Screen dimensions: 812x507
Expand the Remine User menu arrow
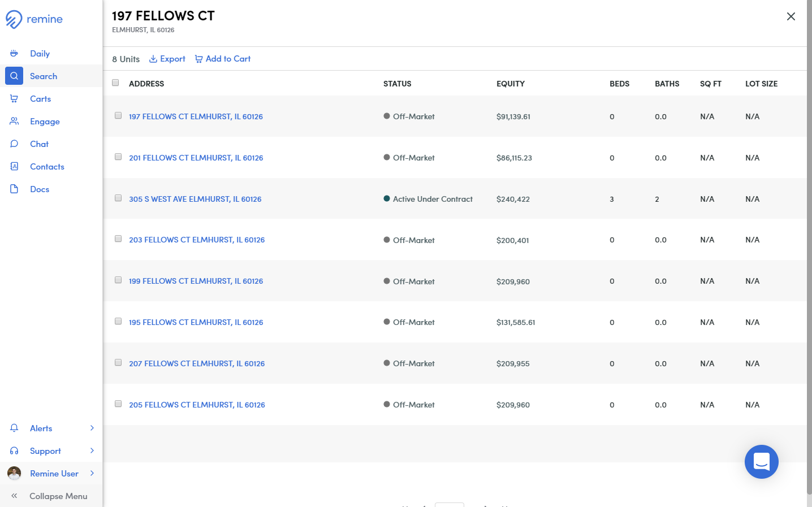(92, 474)
